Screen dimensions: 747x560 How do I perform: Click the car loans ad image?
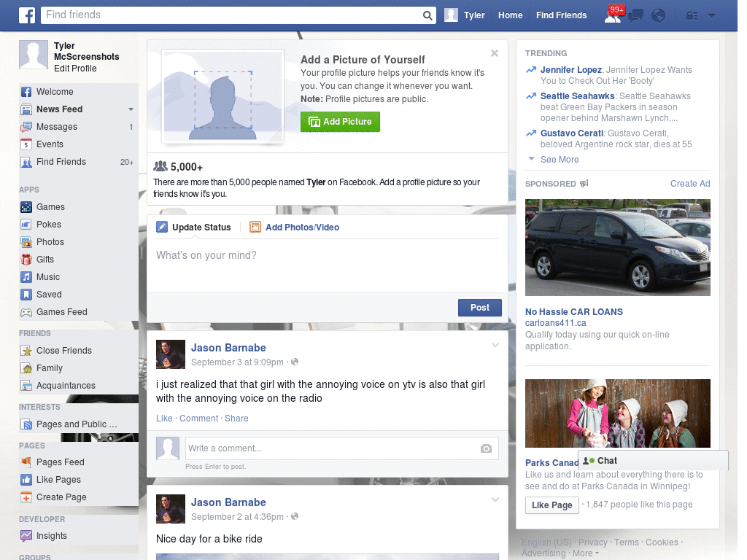pyautogui.click(x=617, y=248)
